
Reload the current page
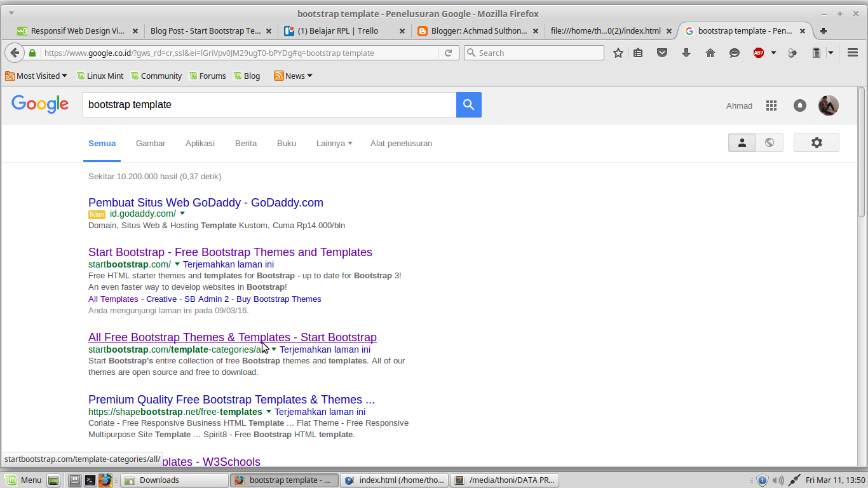[448, 53]
